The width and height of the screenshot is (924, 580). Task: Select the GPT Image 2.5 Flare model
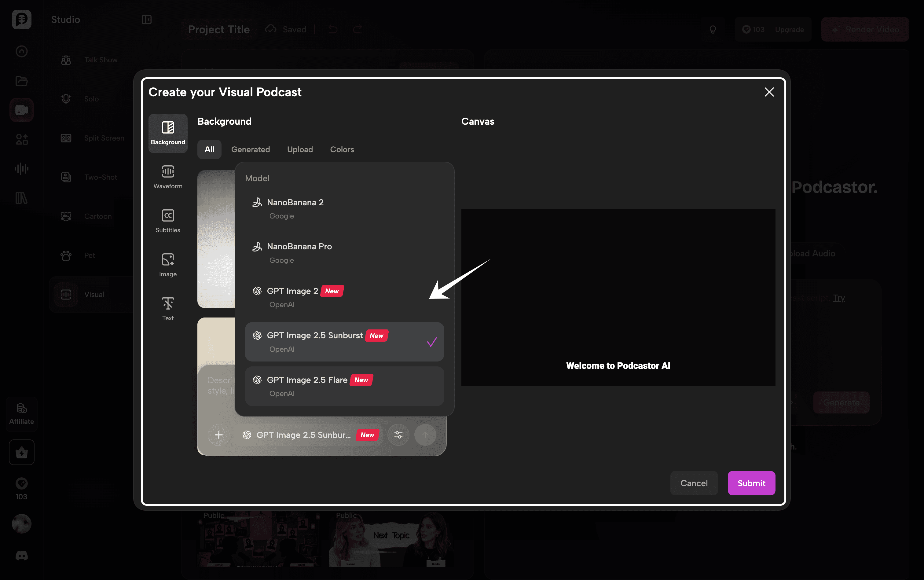(x=344, y=386)
